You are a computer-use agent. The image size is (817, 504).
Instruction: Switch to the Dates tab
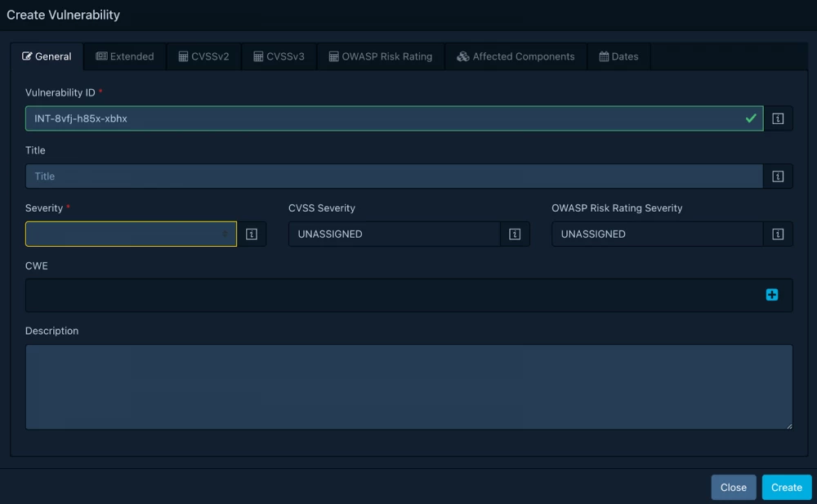[x=618, y=56]
